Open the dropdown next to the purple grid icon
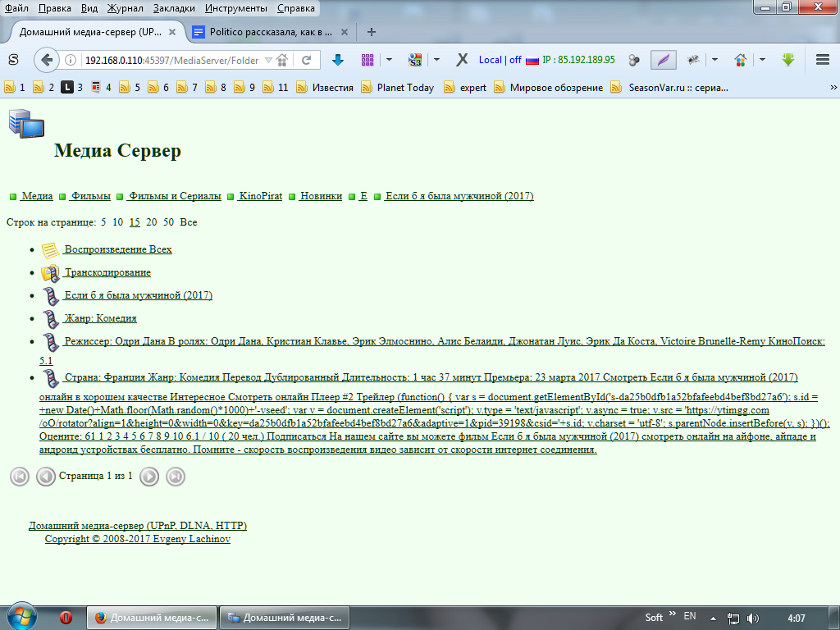 pyautogui.click(x=389, y=60)
